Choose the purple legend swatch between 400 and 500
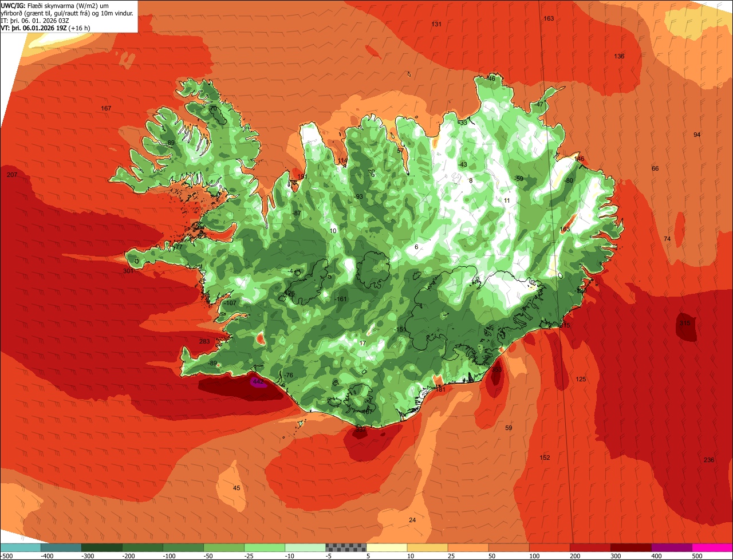 671,547
